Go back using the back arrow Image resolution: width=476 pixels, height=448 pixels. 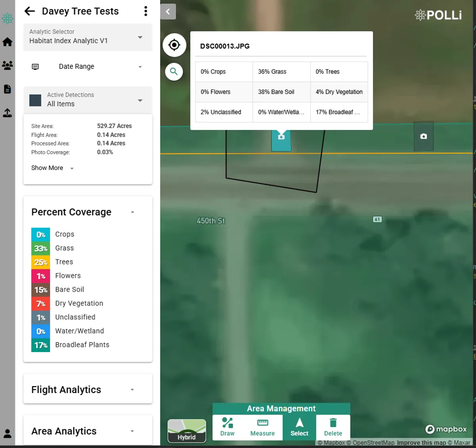(30, 11)
